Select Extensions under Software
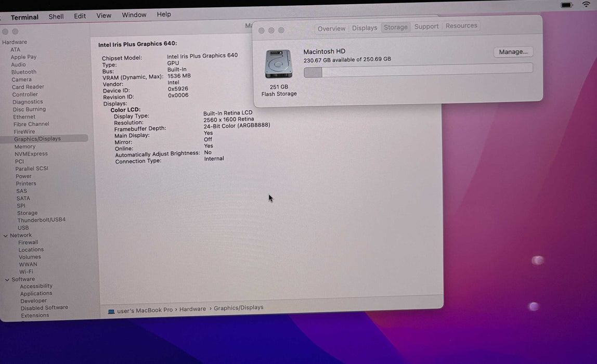The height and width of the screenshot is (364, 597). click(35, 315)
